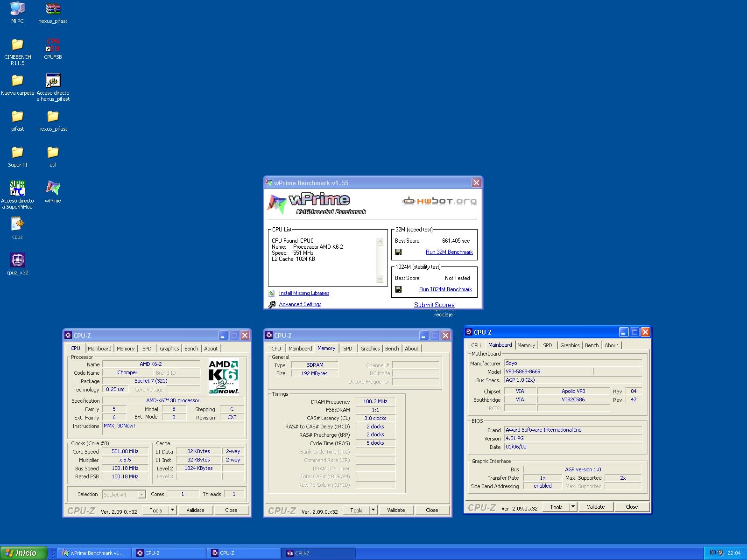Select CPU tab in right CPU-Z window
The image size is (747, 560).
click(476, 345)
